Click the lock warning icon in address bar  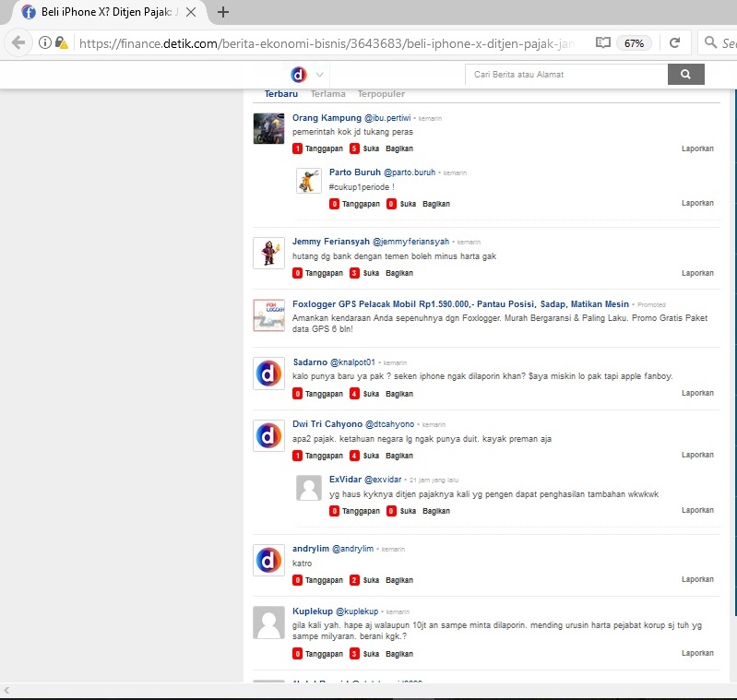[x=61, y=43]
